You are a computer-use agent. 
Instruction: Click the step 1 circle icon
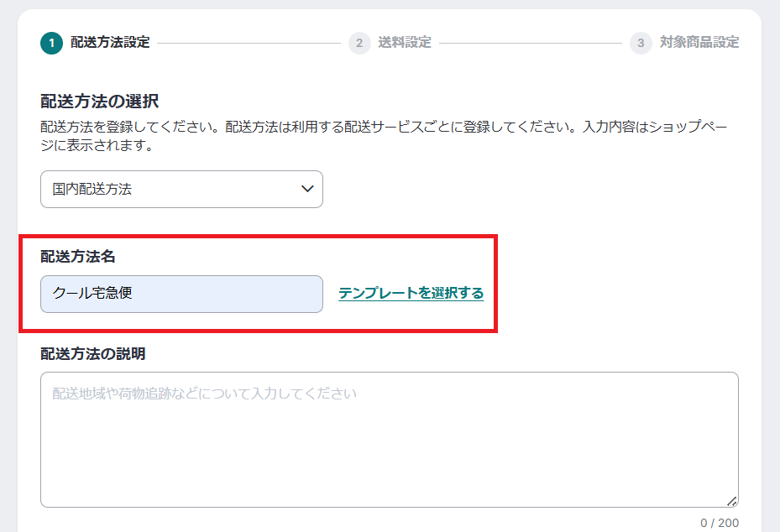[51, 43]
